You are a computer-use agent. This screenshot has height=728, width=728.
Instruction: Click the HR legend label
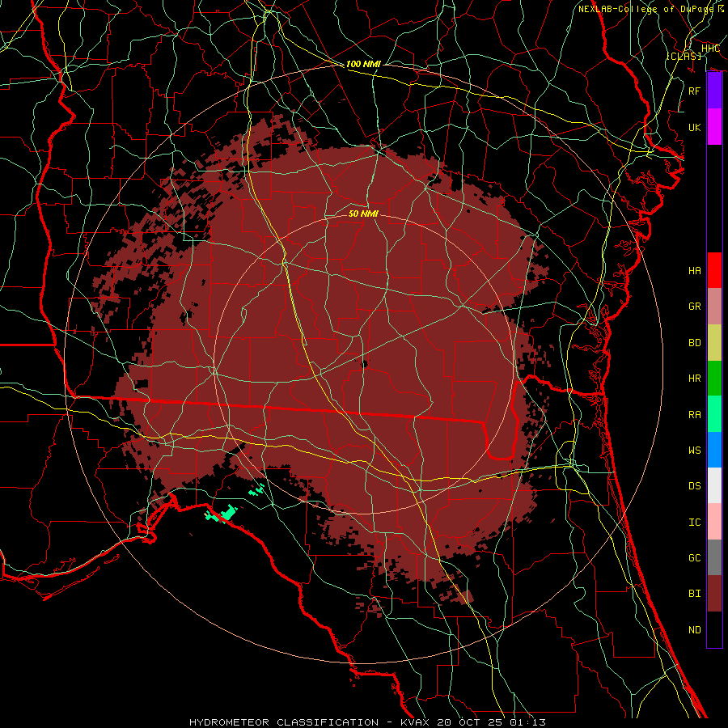pos(694,379)
